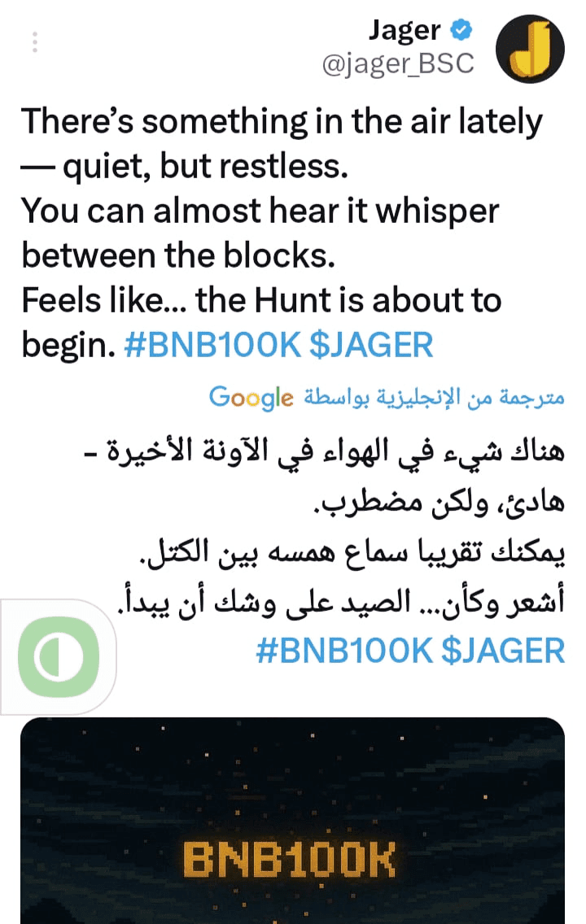Open #BNB100K hashtag under the Arabic translation
Viewport: 586px width, 924px height.
click(x=345, y=651)
